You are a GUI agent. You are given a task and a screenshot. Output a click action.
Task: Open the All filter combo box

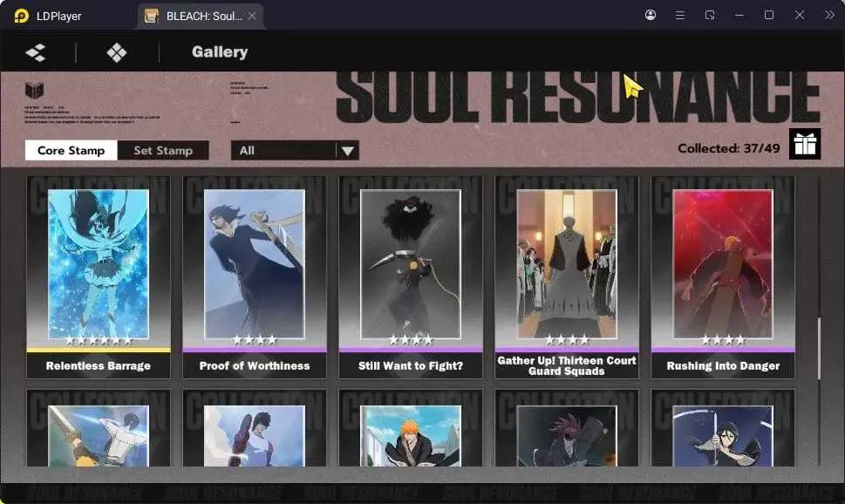coord(295,150)
